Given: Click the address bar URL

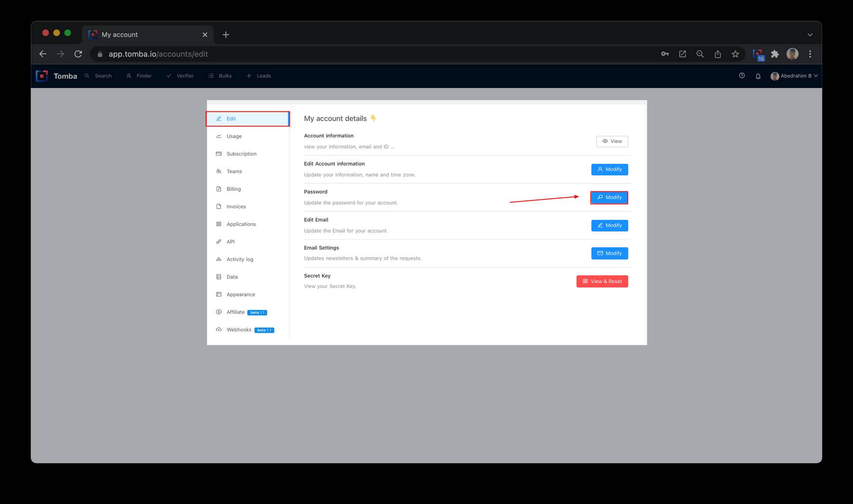Looking at the screenshot, I should point(158,54).
